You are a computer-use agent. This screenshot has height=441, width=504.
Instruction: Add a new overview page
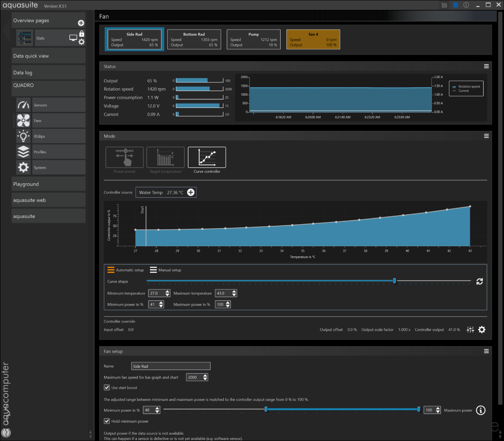(x=81, y=23)
